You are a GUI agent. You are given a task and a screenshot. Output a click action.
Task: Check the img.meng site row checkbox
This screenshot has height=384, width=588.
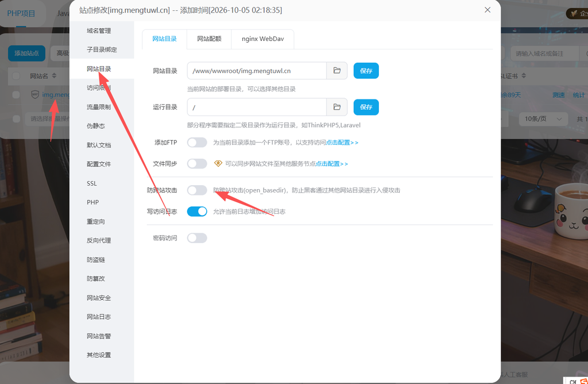click(x=16, y=95)
